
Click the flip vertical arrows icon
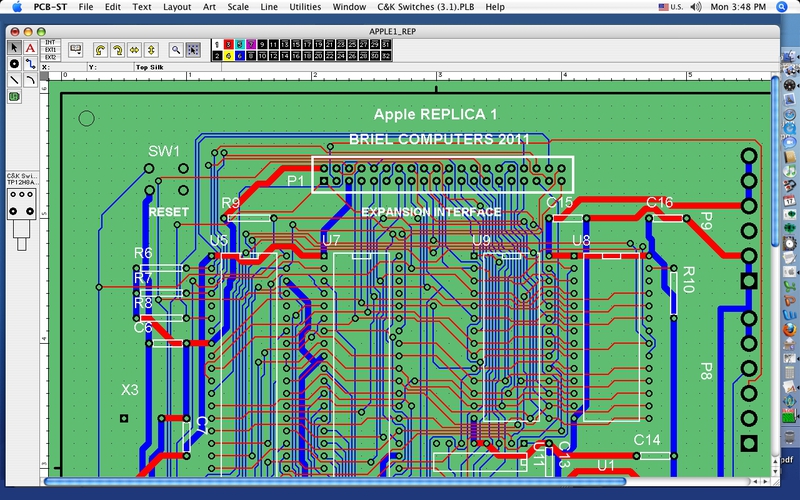[x=151, y=50]
